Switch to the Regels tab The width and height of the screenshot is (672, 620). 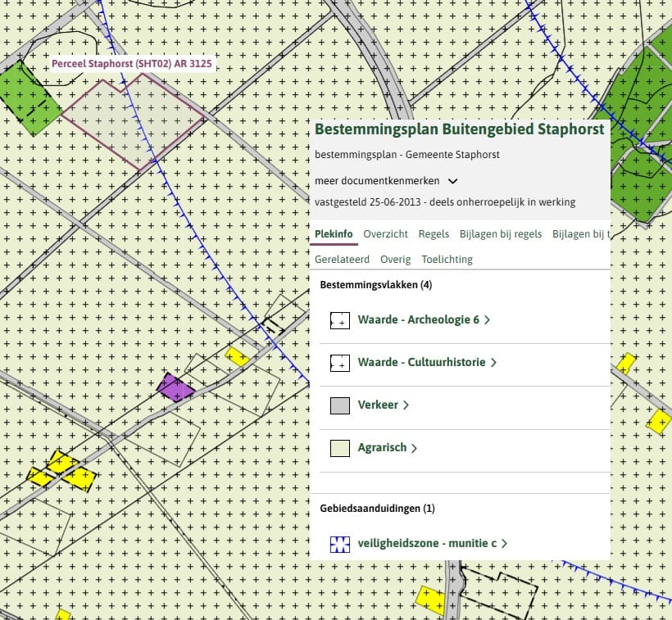coord(434,234)
